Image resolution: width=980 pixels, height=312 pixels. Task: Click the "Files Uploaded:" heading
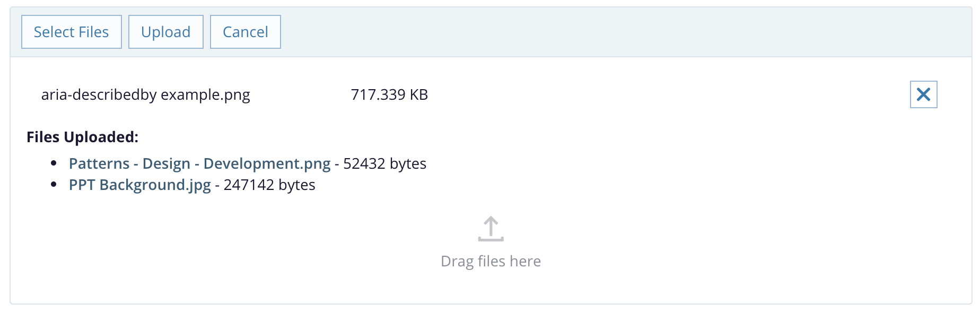tap(82, 137)
